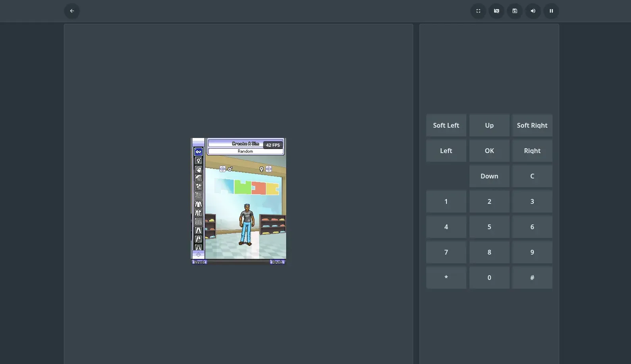Viewport: 631px width, 364px height.
Task: Select the pants color icon
Action: 198,239
